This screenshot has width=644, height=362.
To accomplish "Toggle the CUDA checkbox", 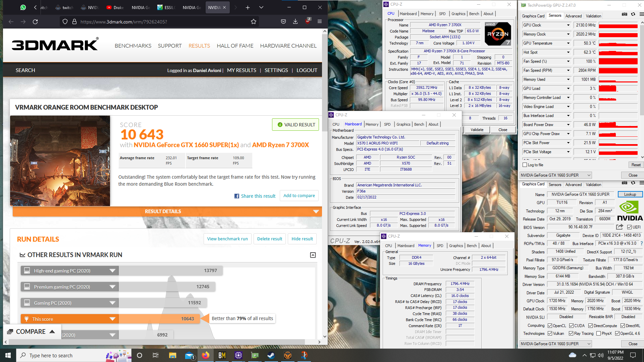I will pyautogui.click(x=571, y=326).
